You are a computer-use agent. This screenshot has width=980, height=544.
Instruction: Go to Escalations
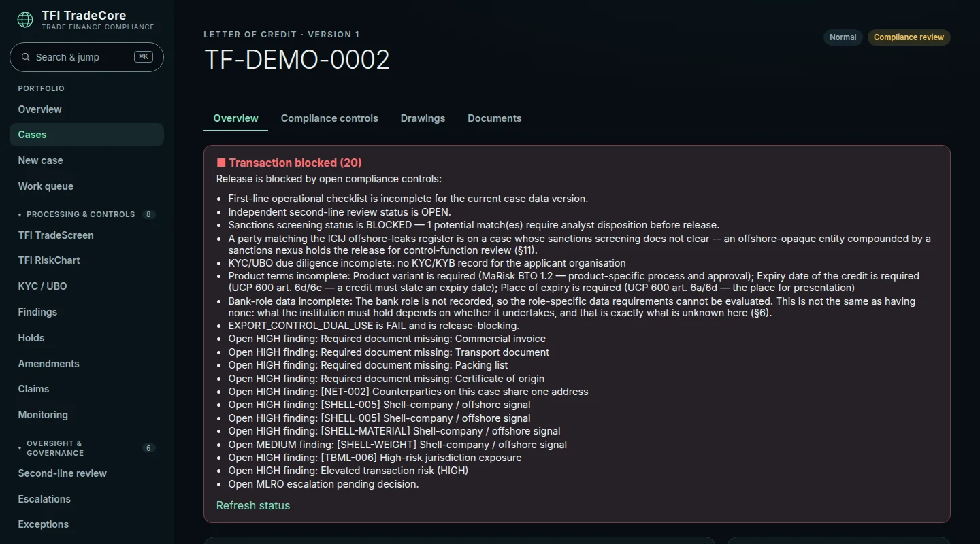click(x=86, y=499)
